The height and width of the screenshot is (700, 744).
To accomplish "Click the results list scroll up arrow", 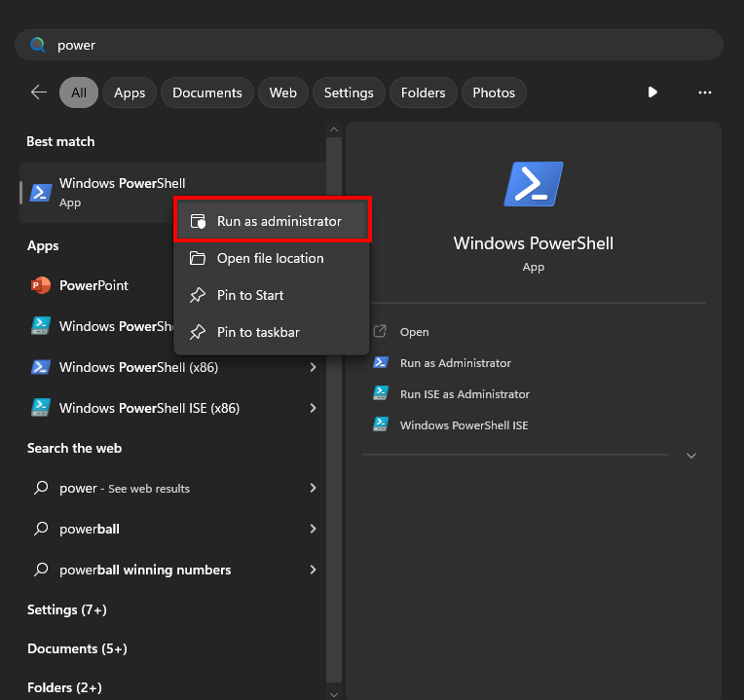I will click(x=334, y=129).
